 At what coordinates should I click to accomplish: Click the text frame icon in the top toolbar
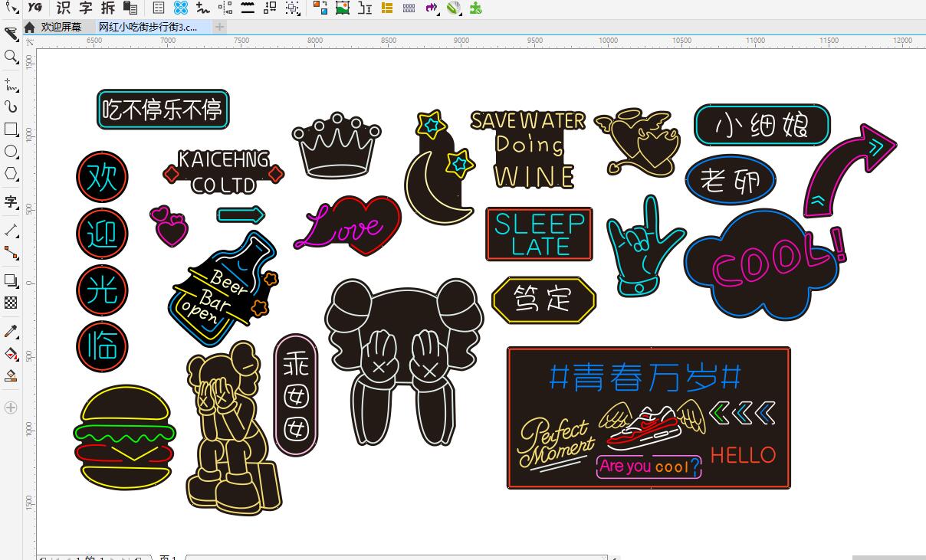click(x=365, y=8)
